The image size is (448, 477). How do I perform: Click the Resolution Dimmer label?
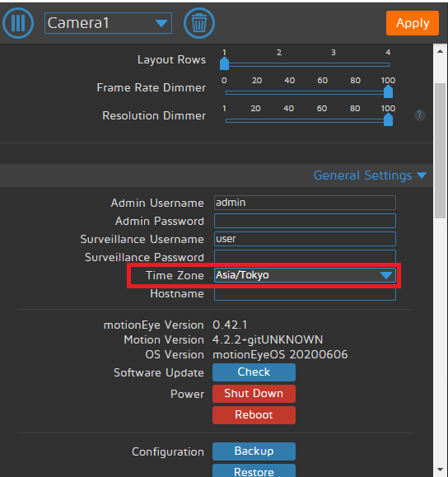[154, 115]
